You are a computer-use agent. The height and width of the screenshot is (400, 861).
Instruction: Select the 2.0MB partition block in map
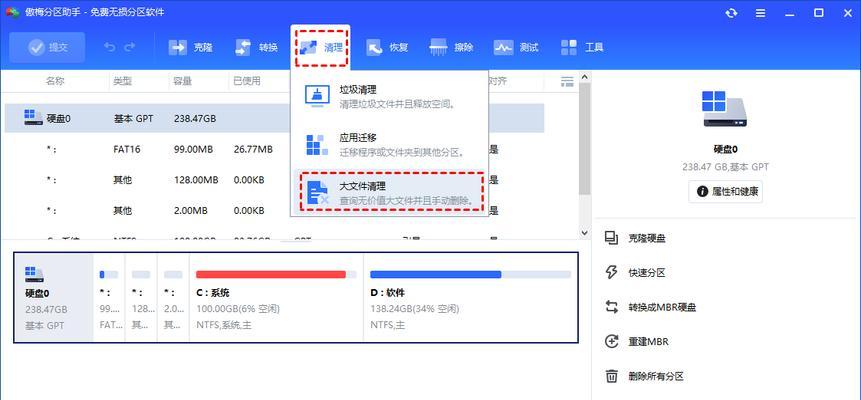coord(173,298)
